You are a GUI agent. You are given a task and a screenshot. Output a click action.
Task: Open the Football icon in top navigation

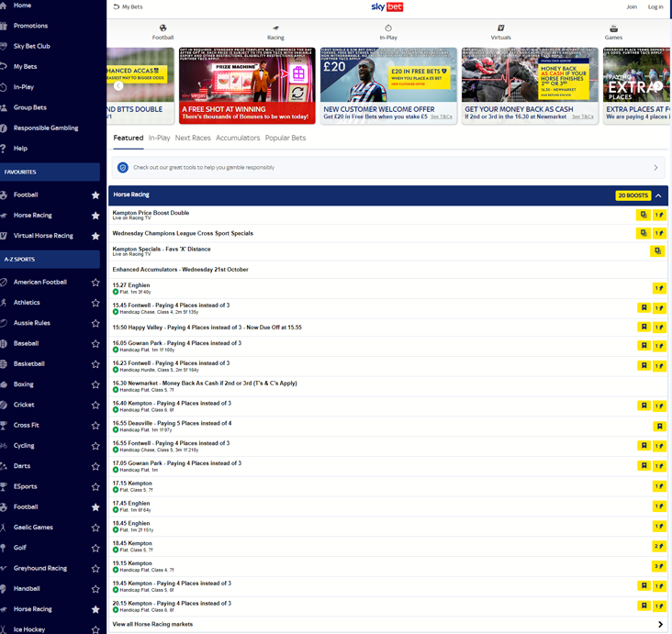pyautogui.click(x=162, y=28)
